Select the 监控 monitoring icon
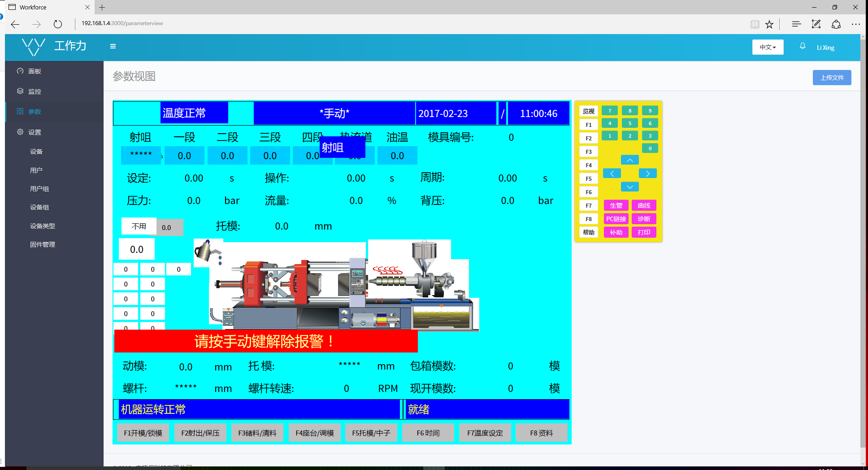Screen dimensions: 868x470 pos(20,91)
